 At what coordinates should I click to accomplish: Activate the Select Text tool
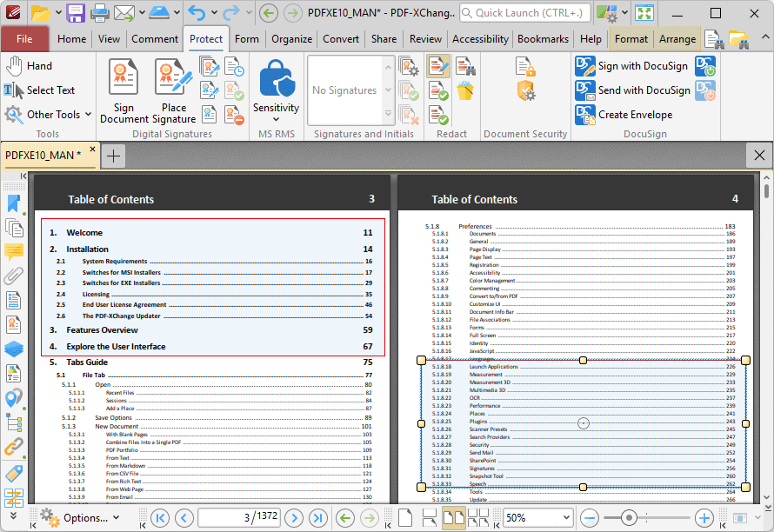tap(39, 90)
